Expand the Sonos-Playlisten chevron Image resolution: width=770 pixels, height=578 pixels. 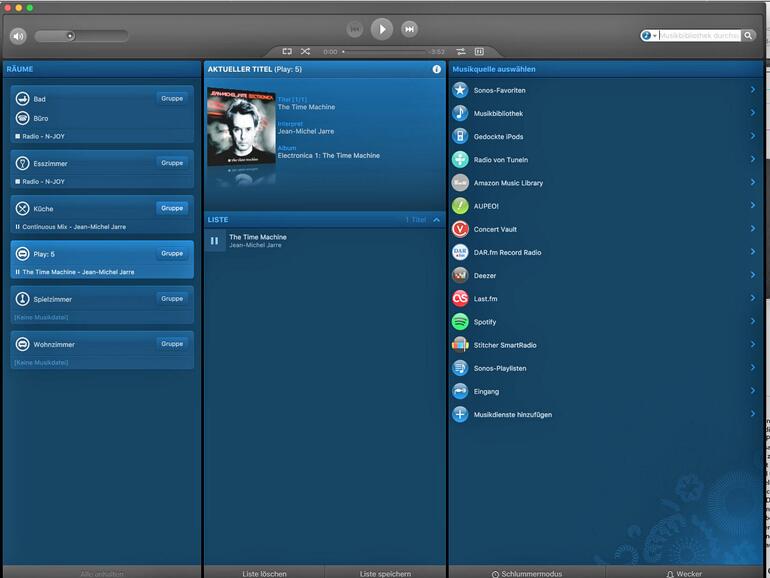753,367
